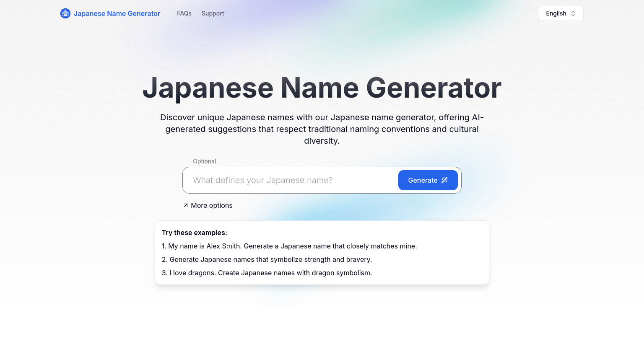Click the site logo to return home

point(110,13)
